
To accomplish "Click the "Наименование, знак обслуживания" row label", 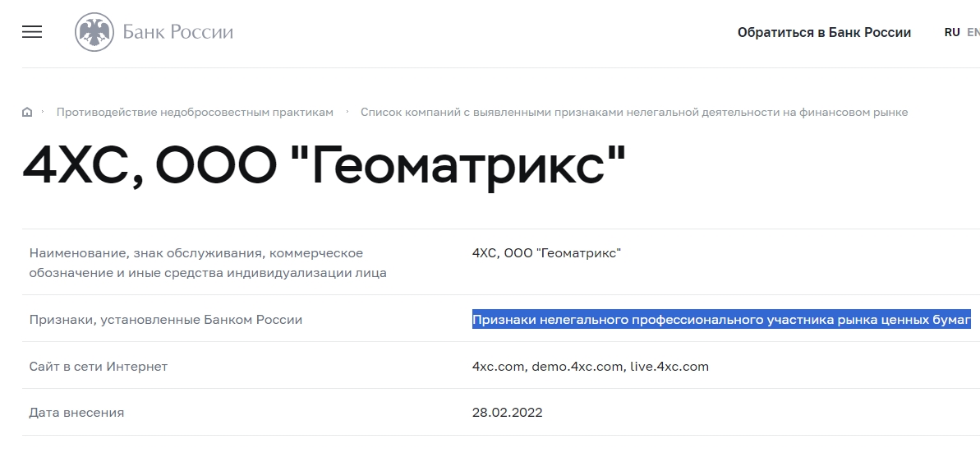I will [x=208, y=263].
